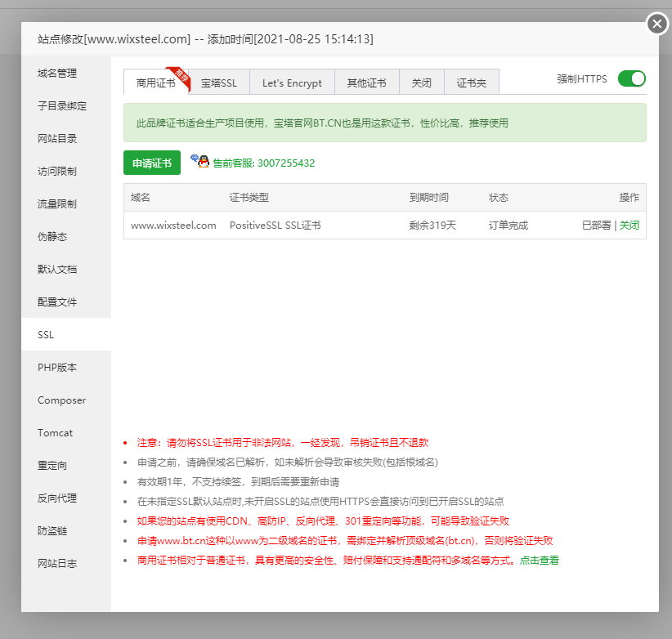The width and height of the screenshot is (672, 639).
Task: Open the PHP版本 section
Action: (57, 368)
